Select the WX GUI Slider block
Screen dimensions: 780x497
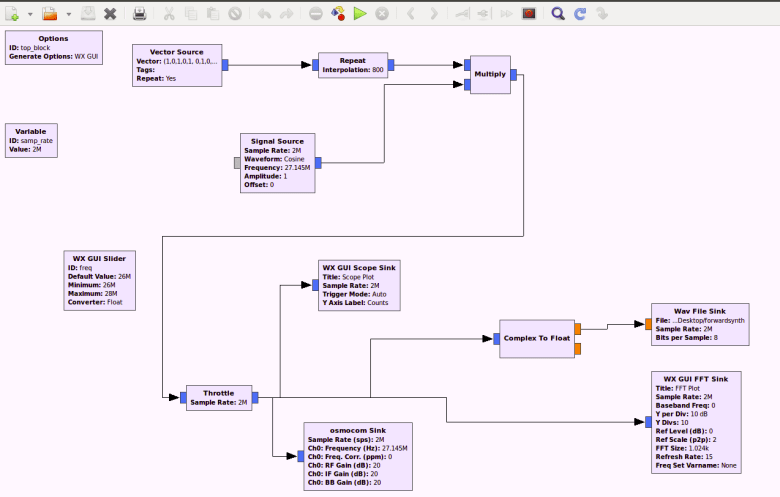99,281
